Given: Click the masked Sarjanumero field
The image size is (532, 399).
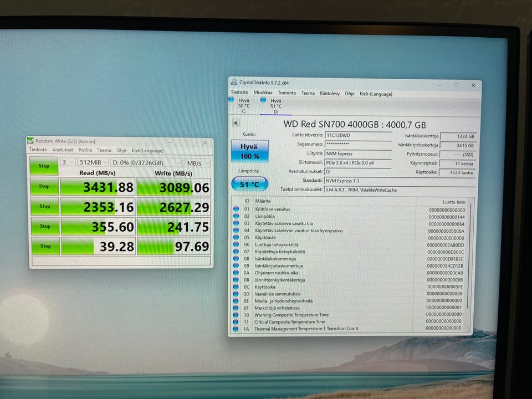Looking at the screenshot, I should click(x=359, y=144).
